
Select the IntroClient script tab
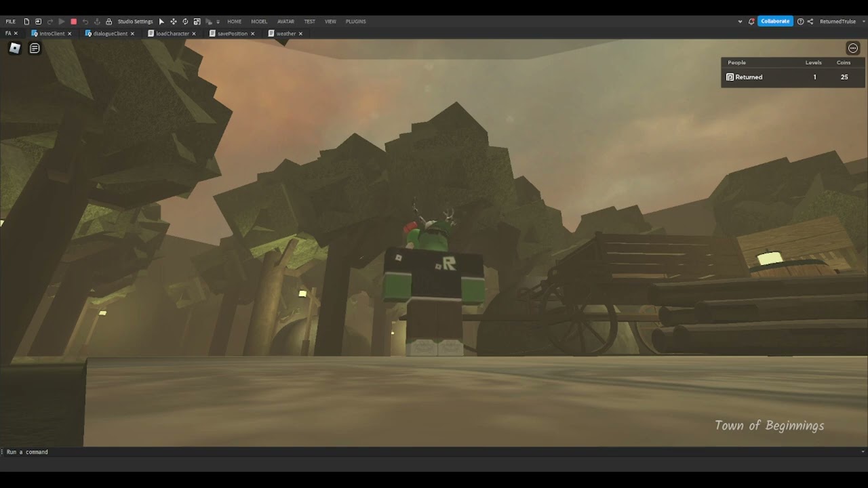(x=52, y=33)
